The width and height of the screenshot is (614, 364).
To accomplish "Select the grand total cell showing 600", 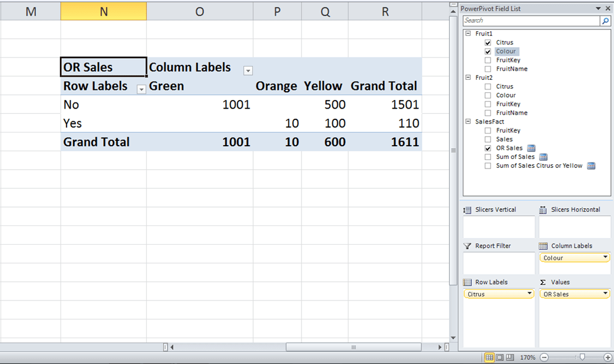I will tap(325, 142).
